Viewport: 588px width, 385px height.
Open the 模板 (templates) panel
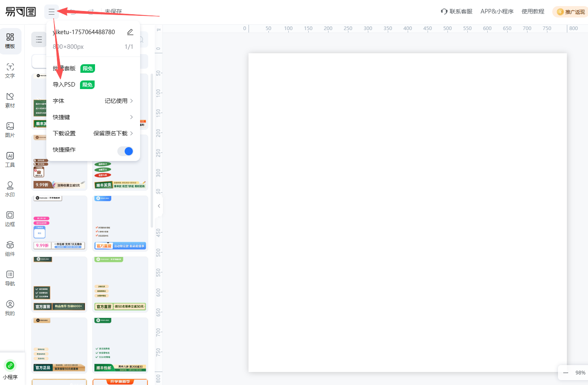(10, 41)
